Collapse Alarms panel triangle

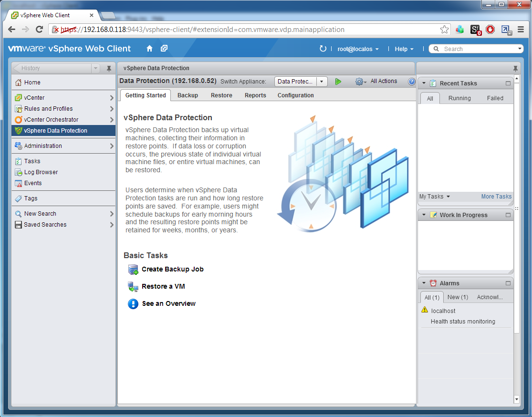tap(424, 283)
